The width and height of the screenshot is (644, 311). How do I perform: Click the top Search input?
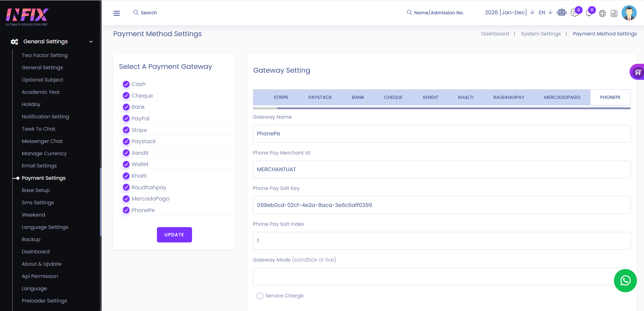[149, 13]
